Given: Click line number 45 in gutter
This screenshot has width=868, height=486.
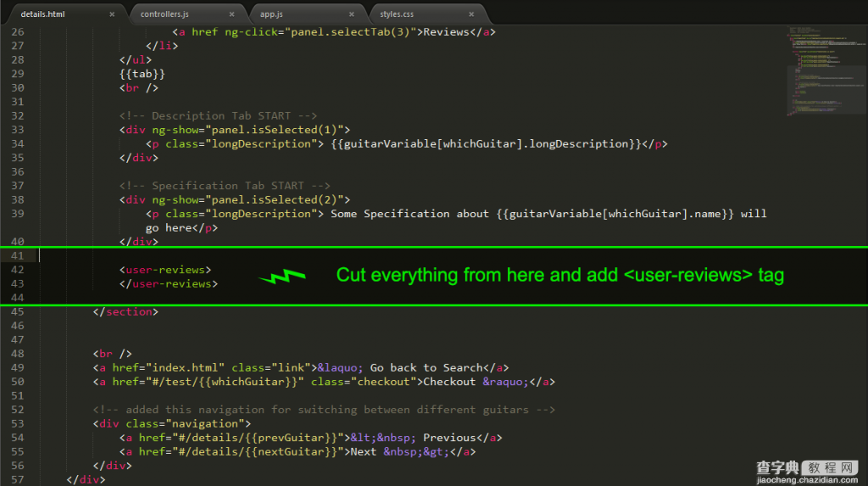Looking at the screenshot, I should pyautogui.click(x=18, y=311).
